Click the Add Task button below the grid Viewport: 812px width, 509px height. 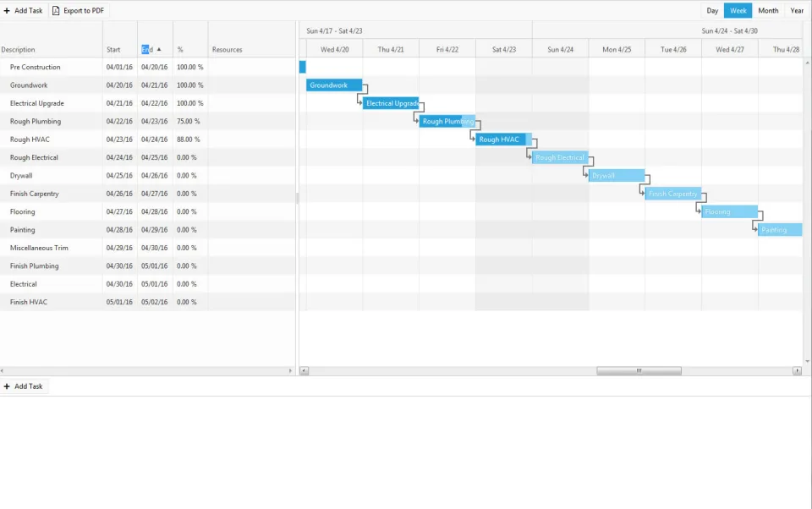point(24,386)
